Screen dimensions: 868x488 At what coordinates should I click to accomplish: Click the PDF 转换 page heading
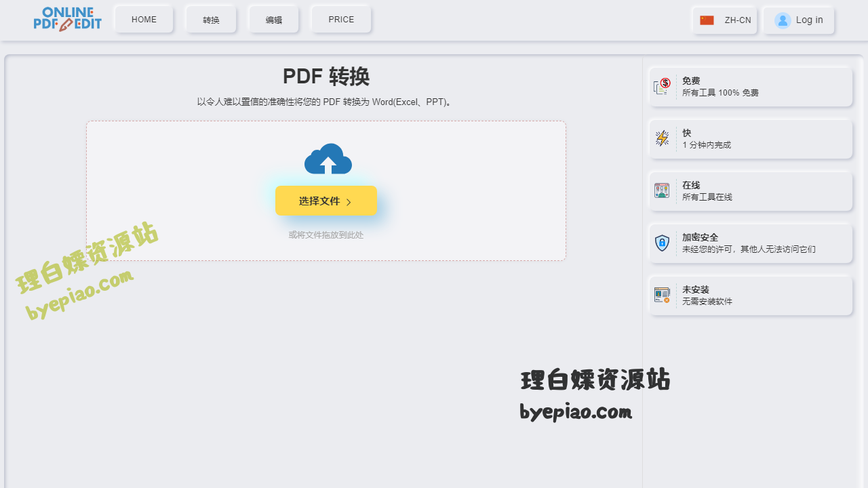tap(326, 77)
